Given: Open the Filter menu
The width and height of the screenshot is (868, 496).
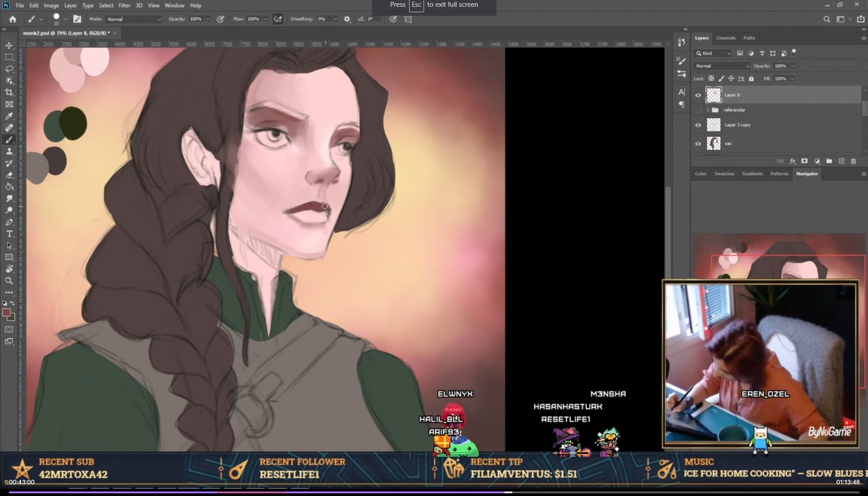Looking at the screenshot, I should click(124, 5).
